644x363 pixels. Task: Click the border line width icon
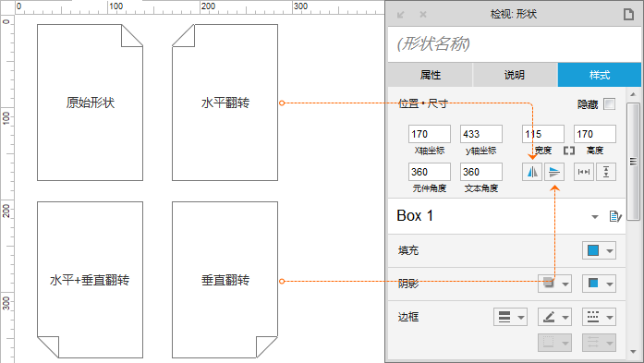coord(504,317)
